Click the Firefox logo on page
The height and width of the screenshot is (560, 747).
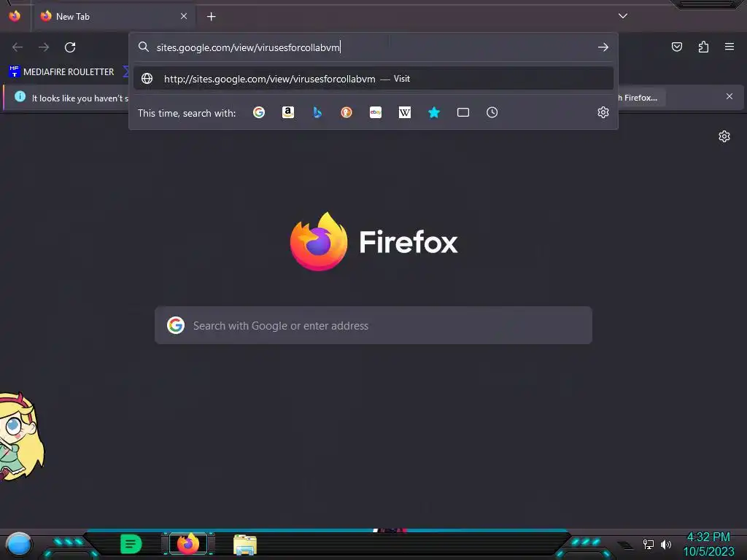(319, 241)
